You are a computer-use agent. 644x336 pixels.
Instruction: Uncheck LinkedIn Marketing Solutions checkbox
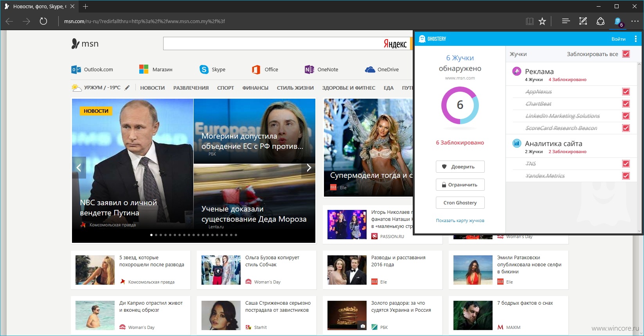pos(626,116)
